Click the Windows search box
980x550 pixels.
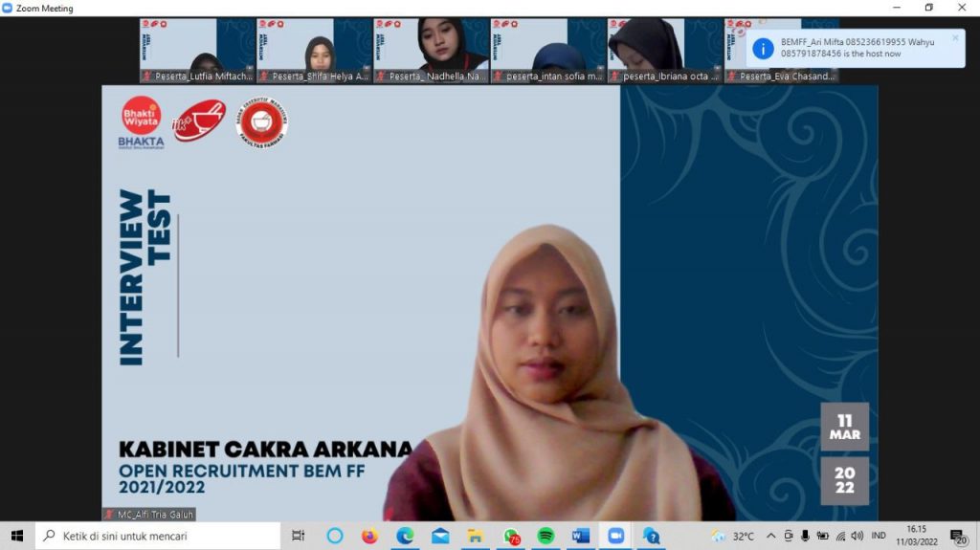pos(159,536)
